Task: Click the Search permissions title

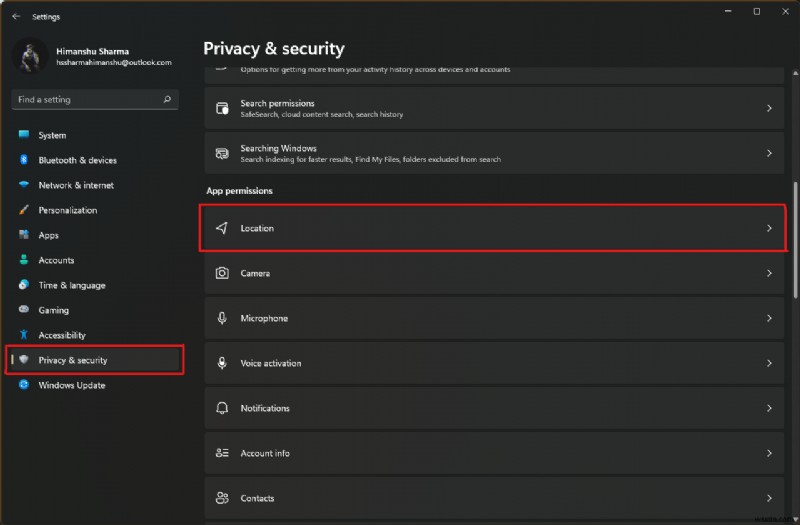Action: click(x=278, y=103)
